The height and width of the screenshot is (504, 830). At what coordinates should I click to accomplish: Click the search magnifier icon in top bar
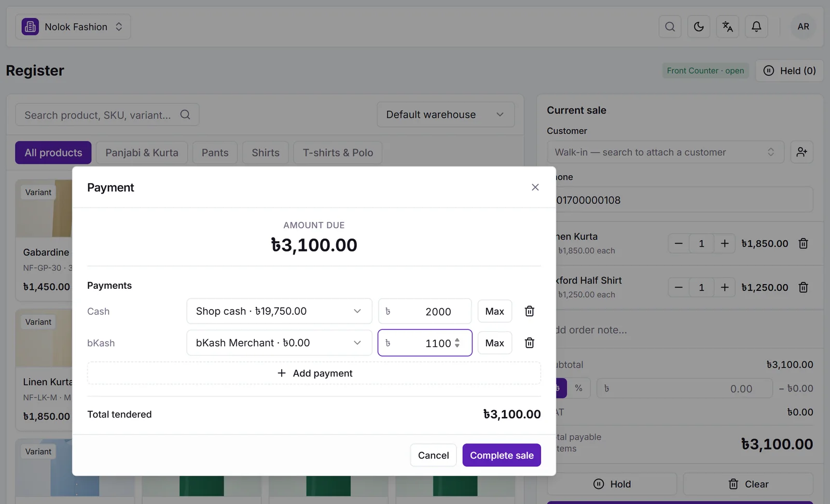click(x=670, y=26)
